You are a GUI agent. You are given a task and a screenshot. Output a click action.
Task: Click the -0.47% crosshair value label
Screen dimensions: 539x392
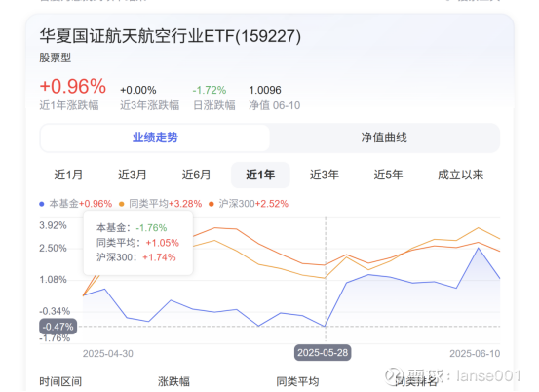[x=58, y=327]
